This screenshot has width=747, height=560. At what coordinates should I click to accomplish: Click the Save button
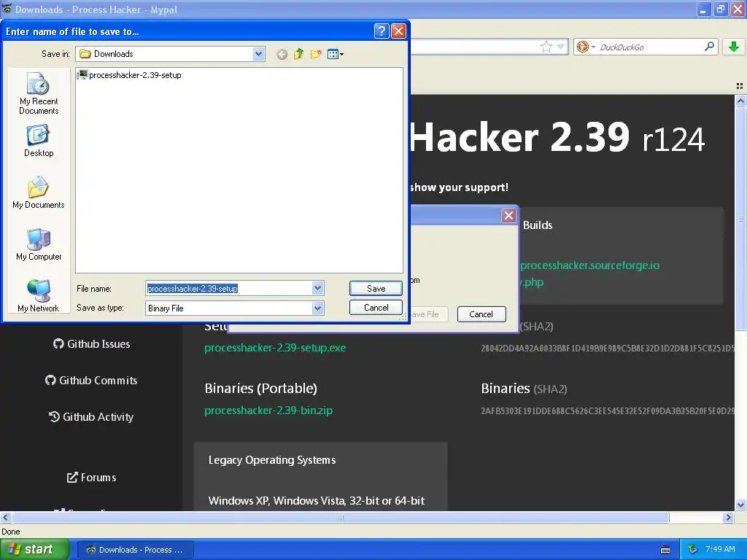point(376,288)
